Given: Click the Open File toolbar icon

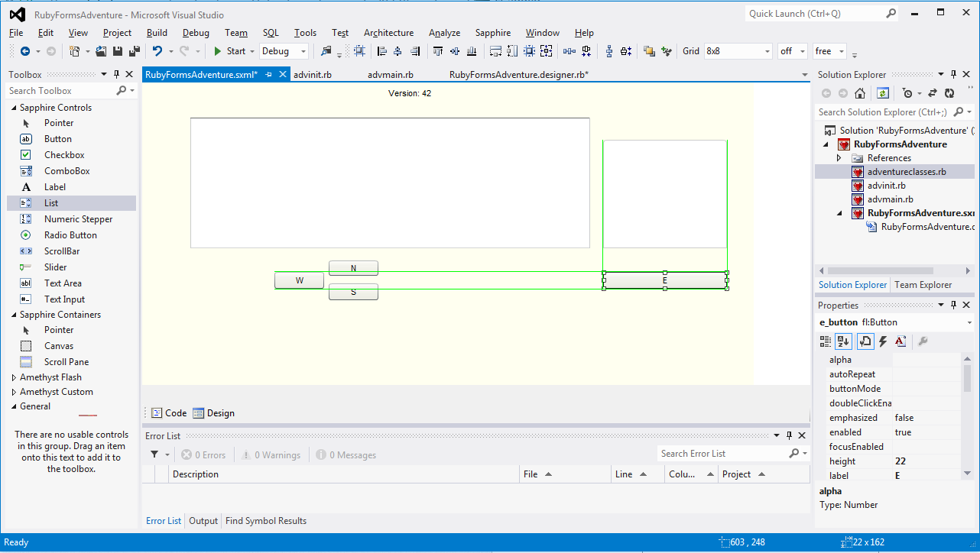Looking at the screenshot, I should (102, 51).
